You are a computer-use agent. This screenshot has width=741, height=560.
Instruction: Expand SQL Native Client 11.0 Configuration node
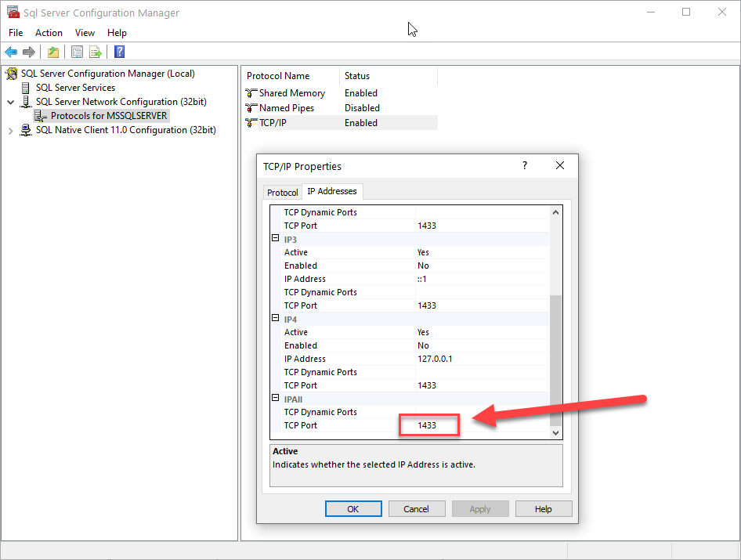[10, 131]
